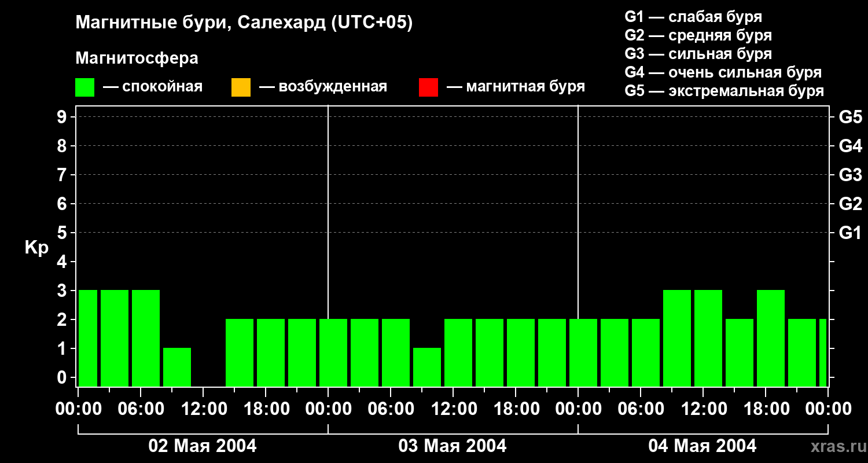Screen dimensions: 868x463
Task: Click the '5' value on Kp axis
Action: [63, 233]
